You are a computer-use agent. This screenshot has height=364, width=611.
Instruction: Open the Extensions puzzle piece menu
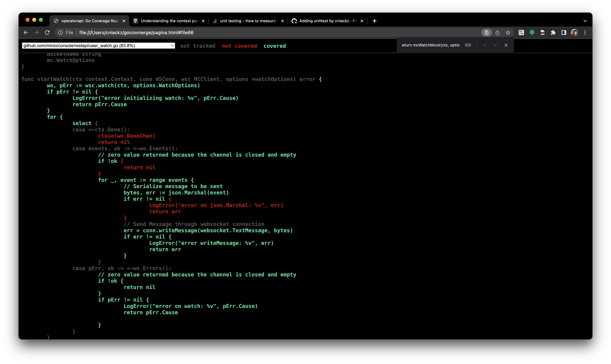553,33
